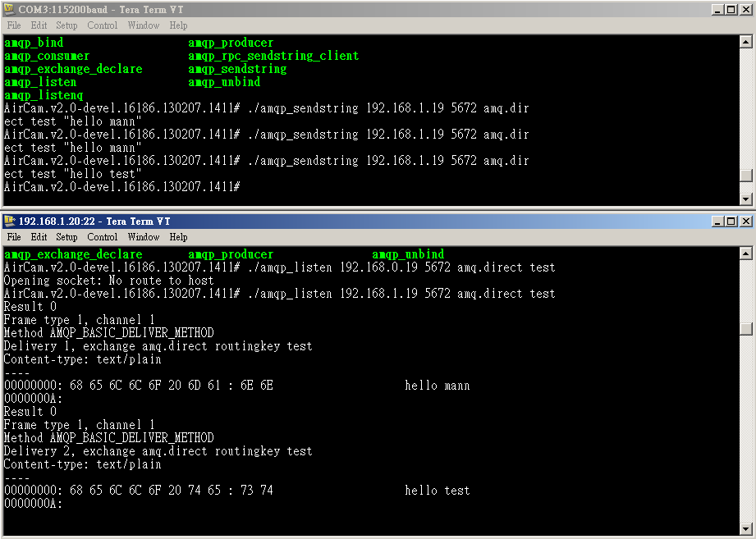Open Edit menu in COM3 window
Image resolution: width=756 pixels, height=539 pixels.
[39, 25]
